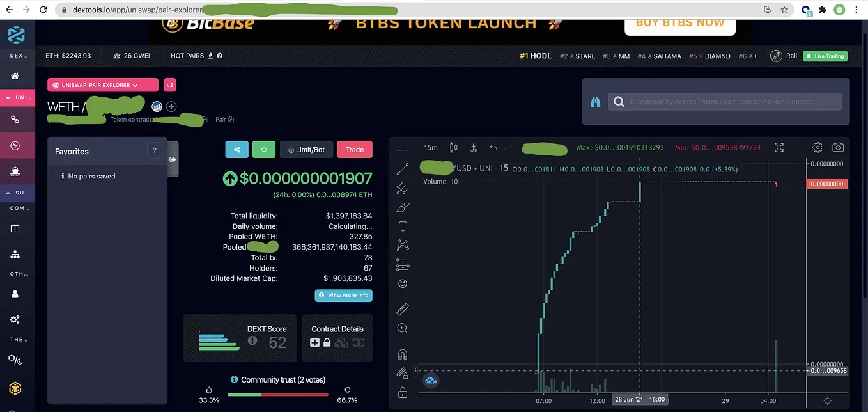The width and height of the screenshot is (868, 412).
Task: Toggle lock all drawing tools
Action: (403, 392)
